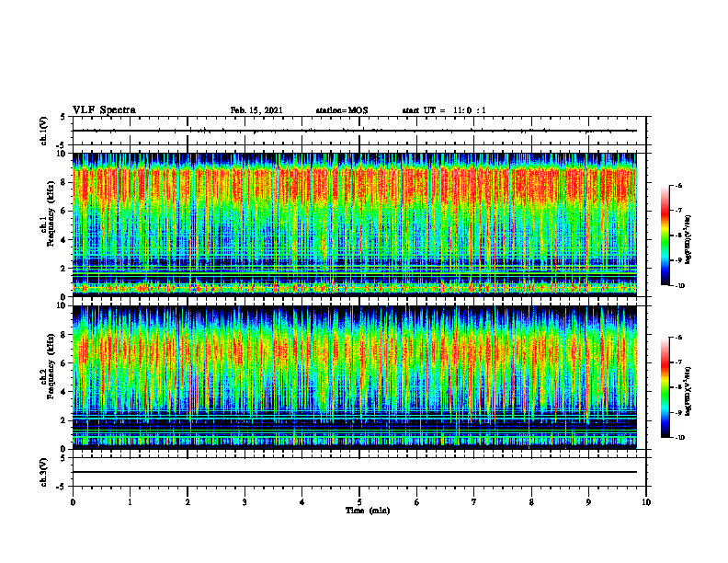Click the ch.1 spectrogram plot area

[x=355, y=224]
